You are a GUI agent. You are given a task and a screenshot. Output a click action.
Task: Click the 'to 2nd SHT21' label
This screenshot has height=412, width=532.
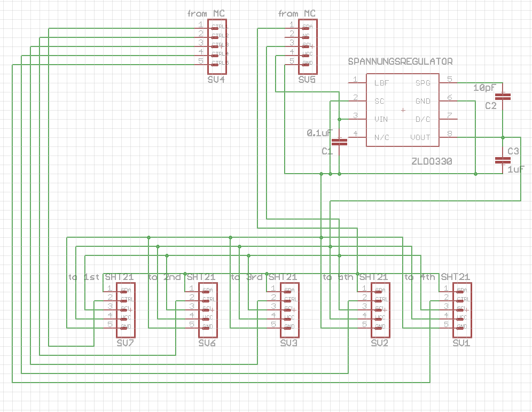[x=182, y=277]
